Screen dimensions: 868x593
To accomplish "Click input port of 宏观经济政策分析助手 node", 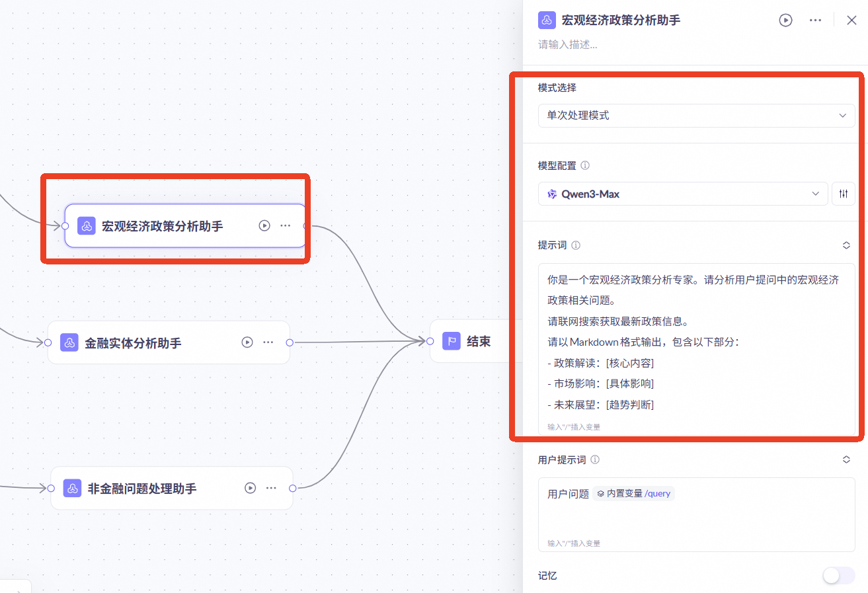I will pos(65,226).
